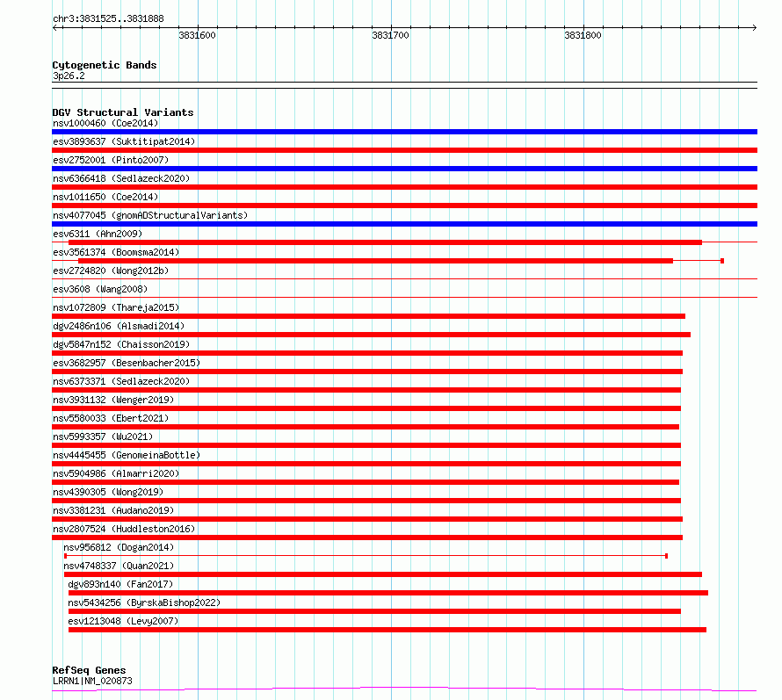782x700 pixels.
Task: Open dgv2486n106 (Alsmadi2014) variant
Action: tap(119, 326)
